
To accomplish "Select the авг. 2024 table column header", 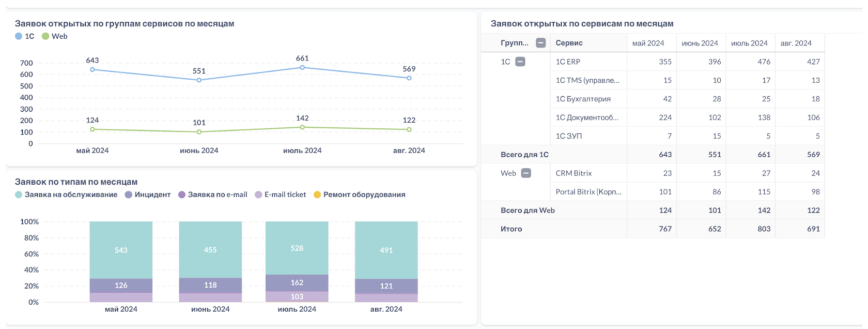I will pyautogui.click(x=796, y=43).
